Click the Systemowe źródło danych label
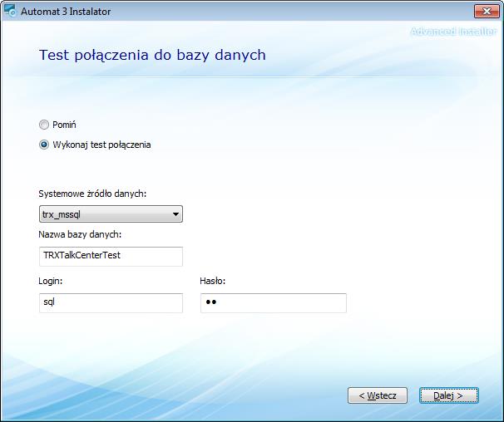This screenshot has height=422, width=504. coord(92,194)
